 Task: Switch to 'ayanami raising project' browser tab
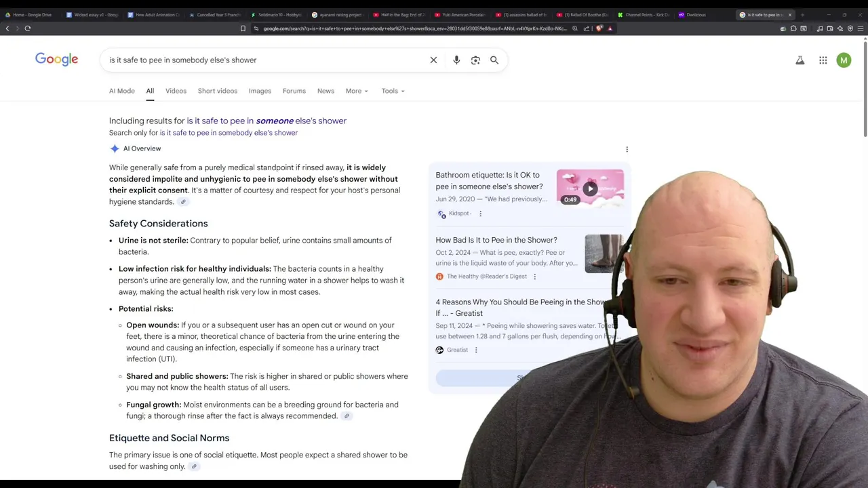(x=337, y=15)
